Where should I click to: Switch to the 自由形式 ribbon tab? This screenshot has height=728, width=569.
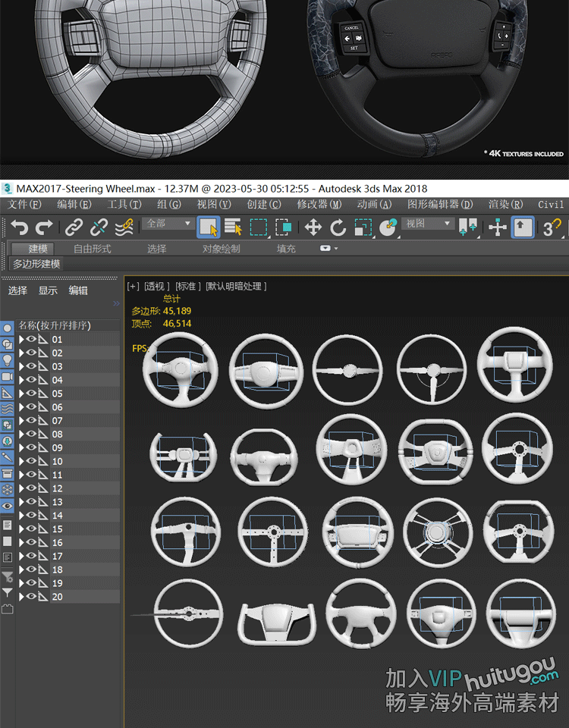pos(92,249)
